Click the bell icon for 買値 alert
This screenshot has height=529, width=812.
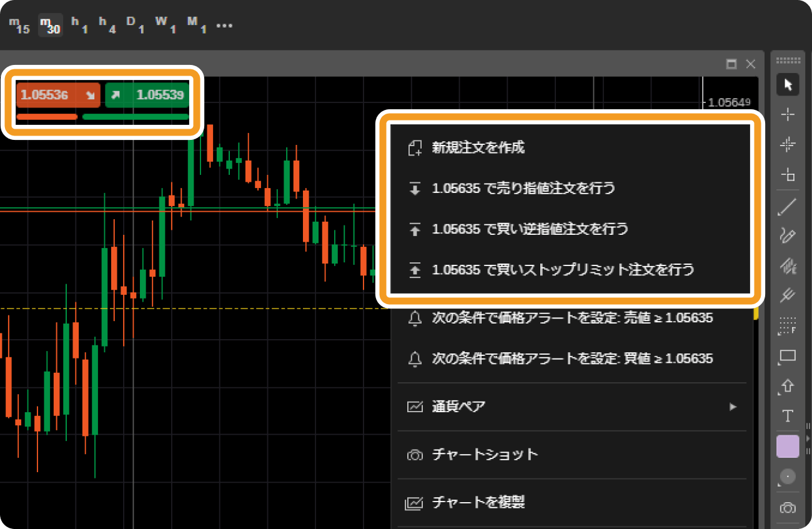(415, 358)
